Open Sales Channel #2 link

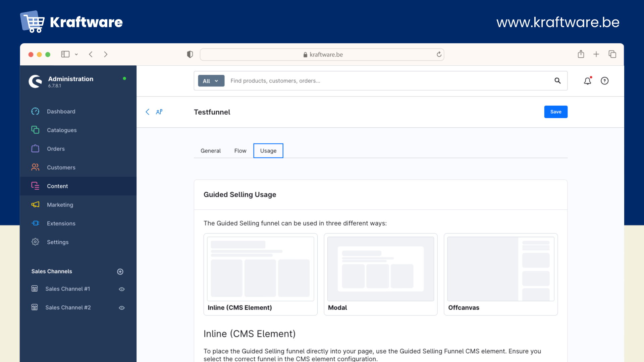(x=68, y=307)
